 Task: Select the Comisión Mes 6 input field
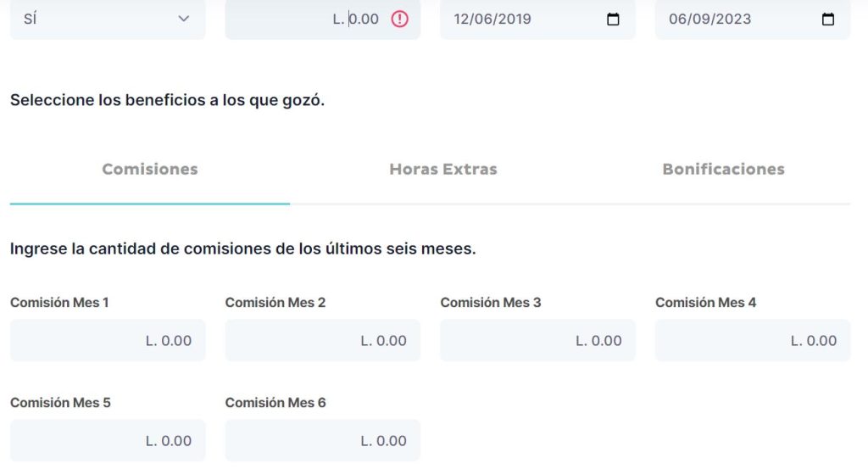tap(322, 440)
